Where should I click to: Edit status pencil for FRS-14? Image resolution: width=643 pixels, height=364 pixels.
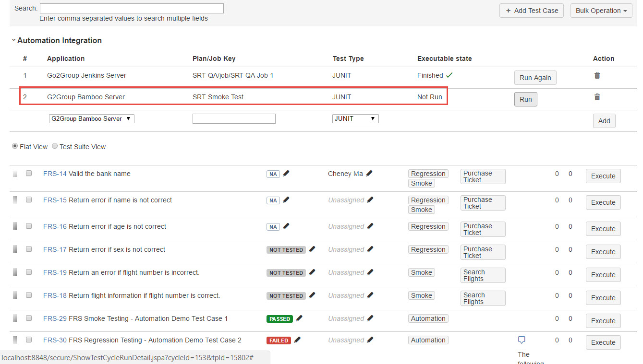point(286,174)
